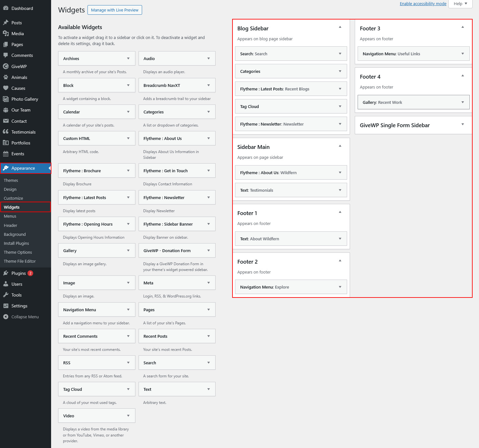Image resolution: width=479 pixels, height=448 pixels.
Task: Open Media via its sidebar icon
Action: [x=6, y=34]
